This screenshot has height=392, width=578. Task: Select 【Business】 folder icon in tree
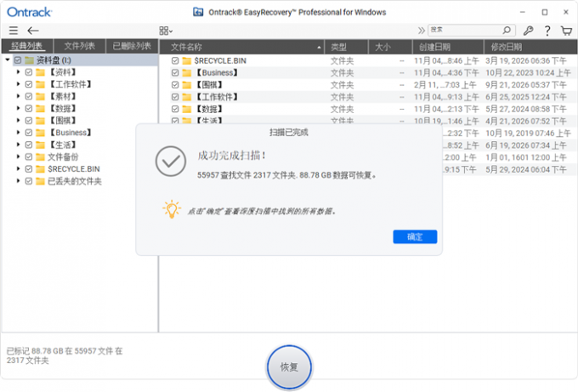tap(40, 133)
